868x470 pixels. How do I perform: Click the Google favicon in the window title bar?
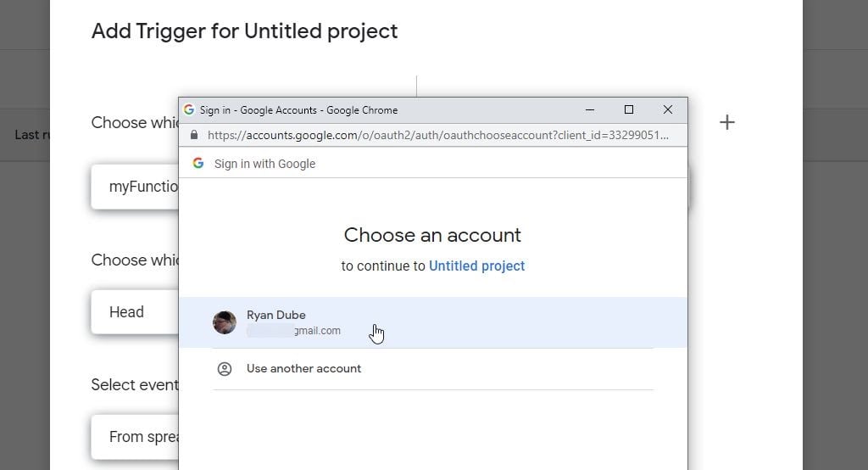point(189,109)
